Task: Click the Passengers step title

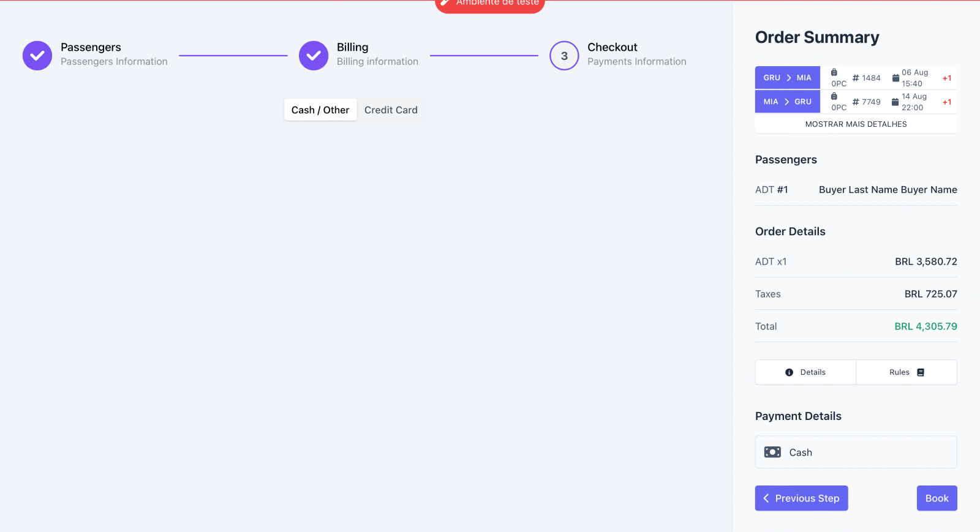Action: 91,47
